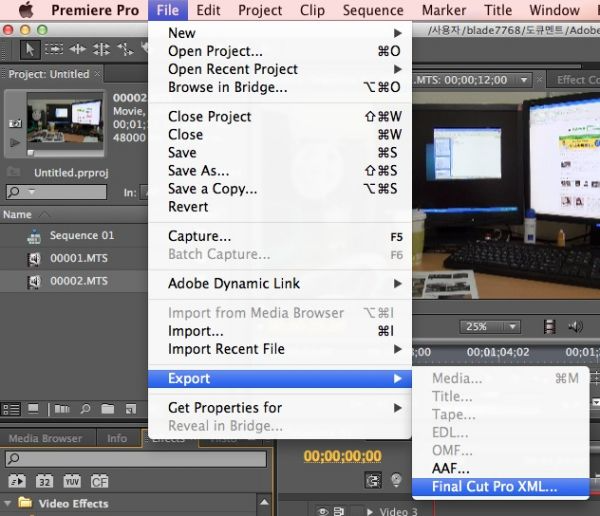Choose Import from File menu
Image resolution: width=600 pixels, height=516 pixels.
tap(280, 331)
